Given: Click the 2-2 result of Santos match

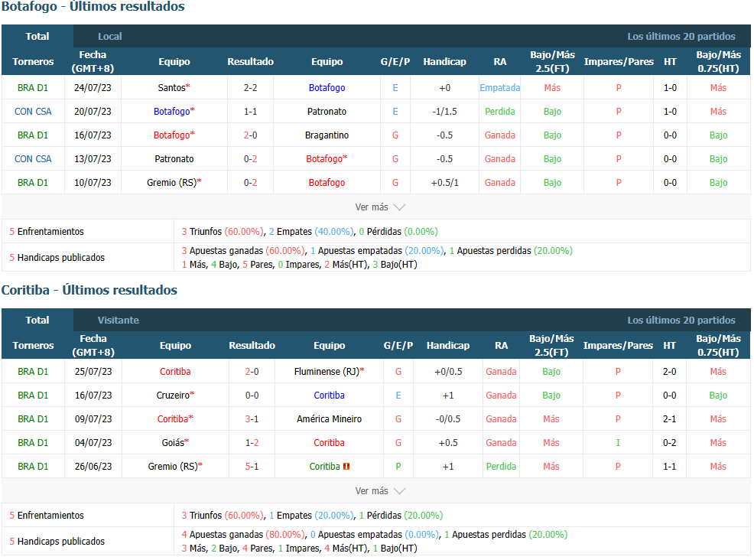Looking at the screenshot, I should point(250,88).
